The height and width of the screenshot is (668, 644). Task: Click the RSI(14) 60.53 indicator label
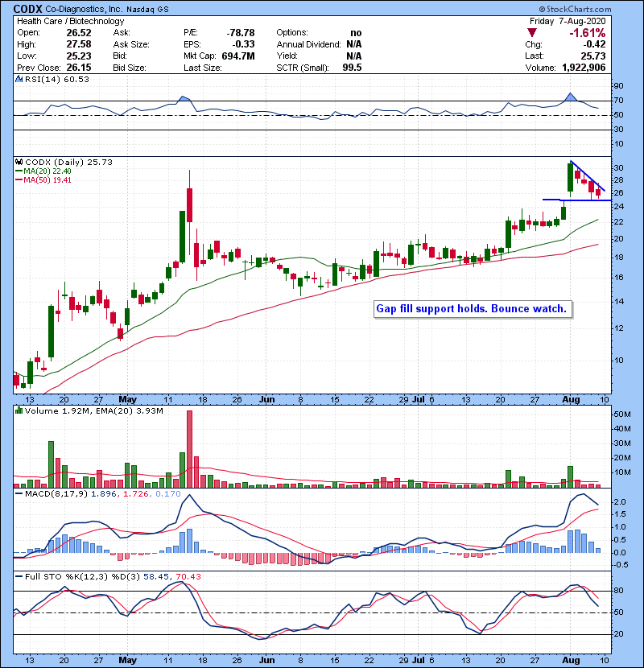57,79
